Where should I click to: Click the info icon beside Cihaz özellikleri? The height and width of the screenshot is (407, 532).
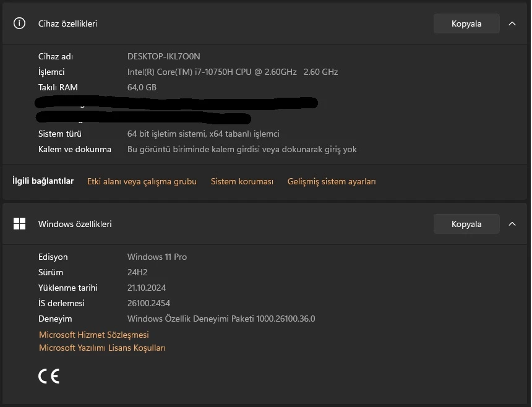click(19, 24)
